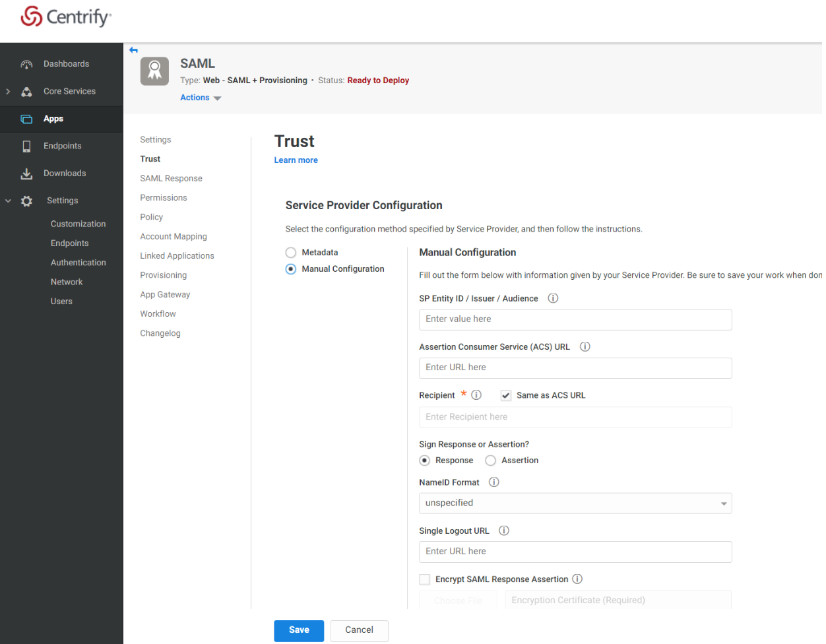Collapse the Settings sidebar chevron

[x=8, y=201]
